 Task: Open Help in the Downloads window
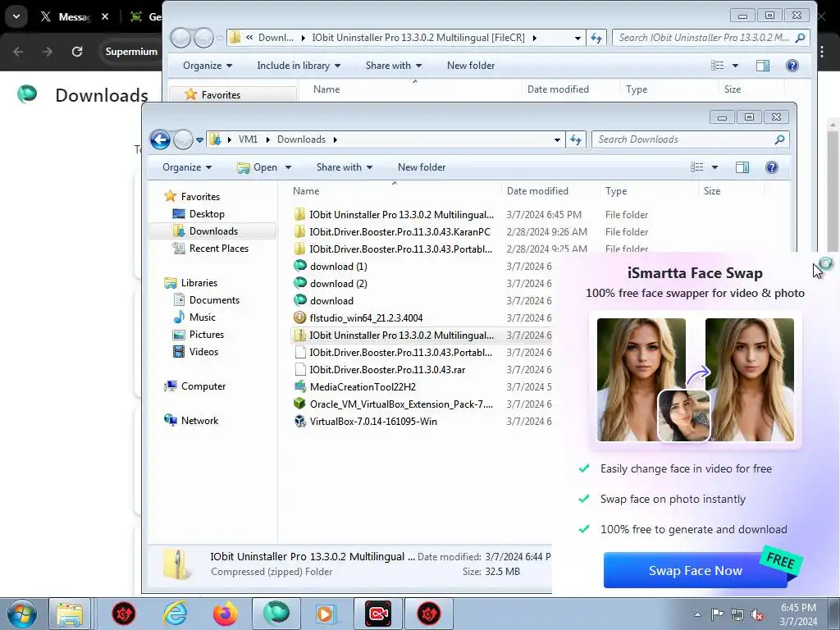tap(771, 167)
